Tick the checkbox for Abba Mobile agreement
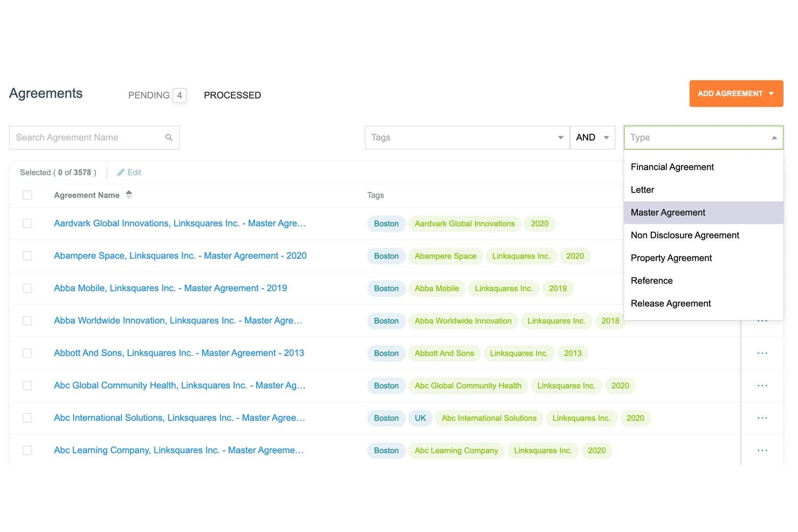The width and height of the screenshot is (798, 532). pyautogui.click(x=27, y=288)
